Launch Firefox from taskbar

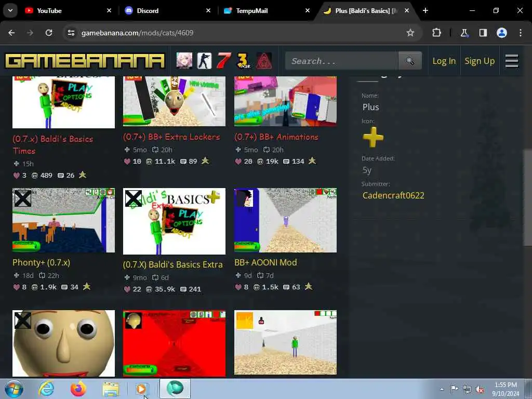coord(78,389)
